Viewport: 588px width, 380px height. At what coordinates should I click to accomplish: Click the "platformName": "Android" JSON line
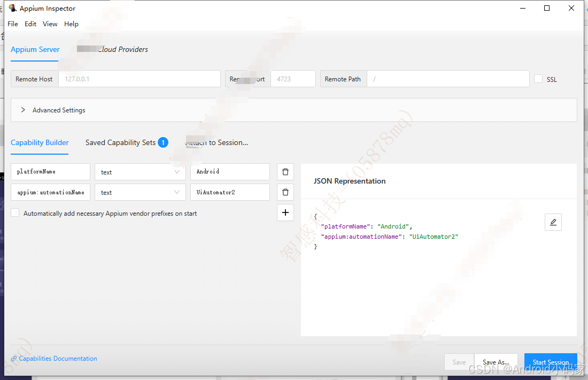366,226
